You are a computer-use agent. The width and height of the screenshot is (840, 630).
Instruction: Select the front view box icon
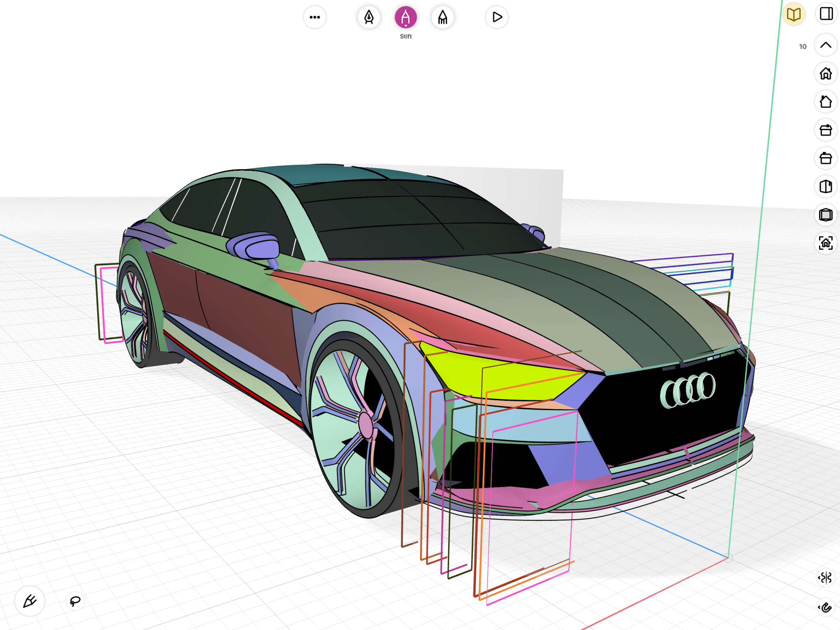point(826,130)
